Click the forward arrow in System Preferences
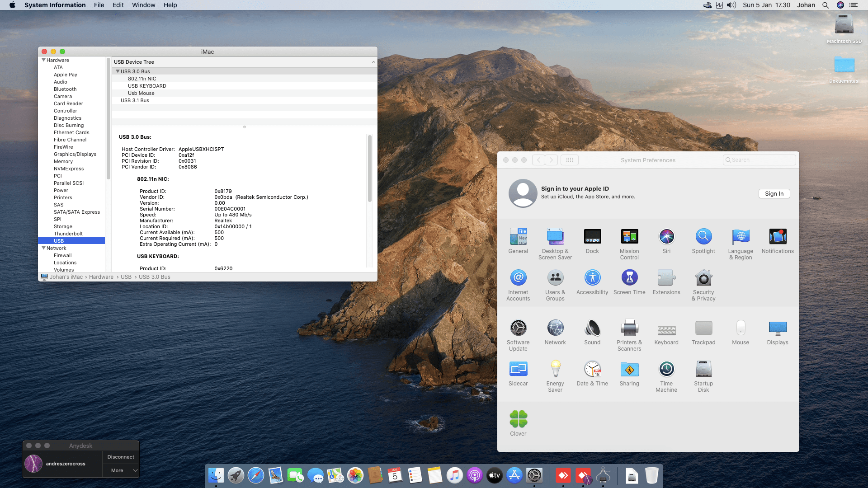Screen dimensions: 868x488 pyautogui.click(x=551, y=160)
